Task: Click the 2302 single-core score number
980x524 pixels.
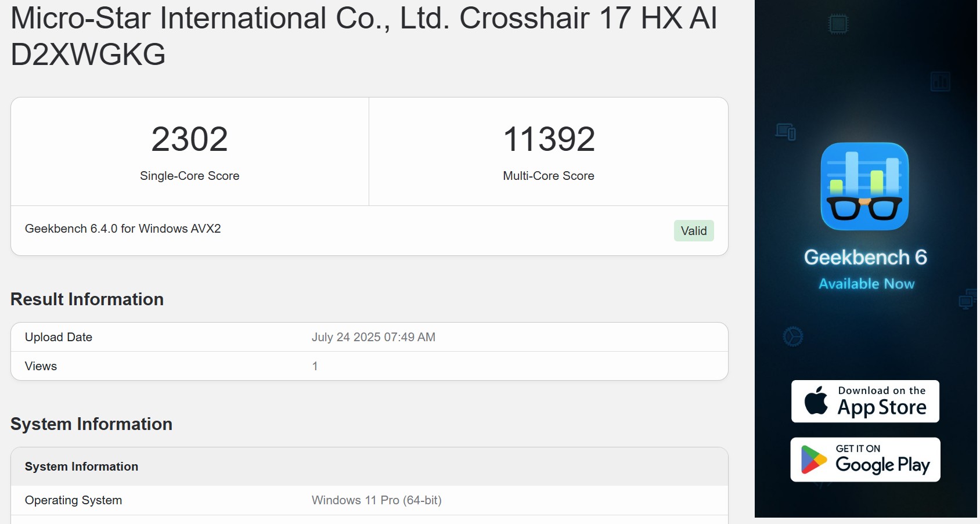Action: 189,139
